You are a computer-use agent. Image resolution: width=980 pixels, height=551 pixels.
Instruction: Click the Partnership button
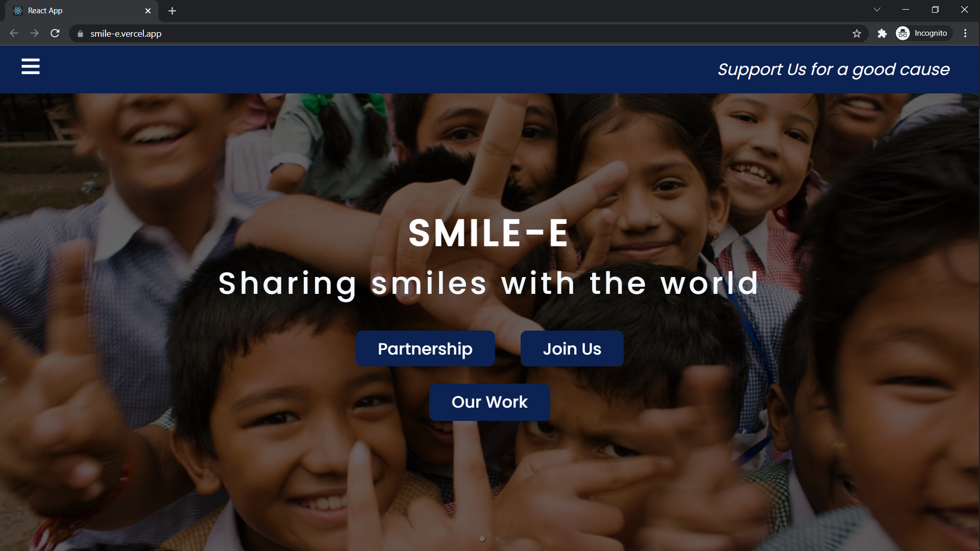tap(425, 348)
